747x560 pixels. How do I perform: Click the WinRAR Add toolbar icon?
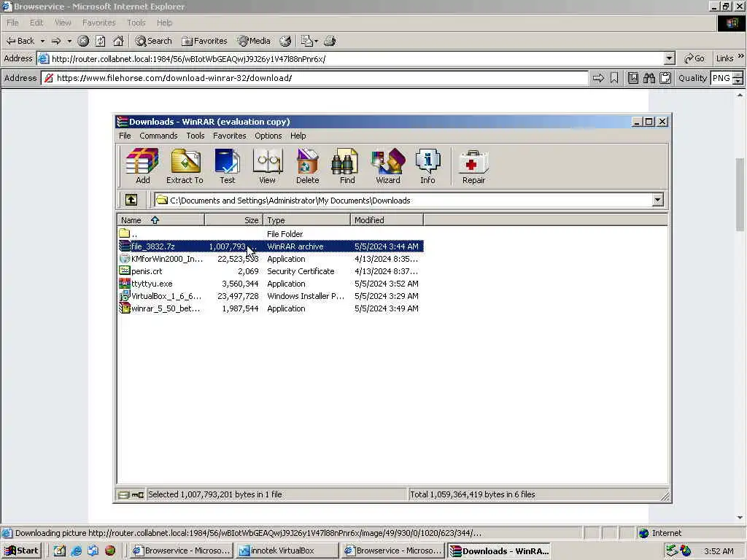(142, 166)
